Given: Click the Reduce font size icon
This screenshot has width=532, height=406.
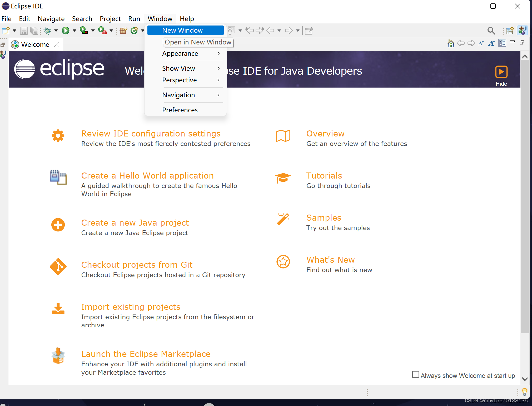Looking at the screenshot, I should tap(481, 43).
